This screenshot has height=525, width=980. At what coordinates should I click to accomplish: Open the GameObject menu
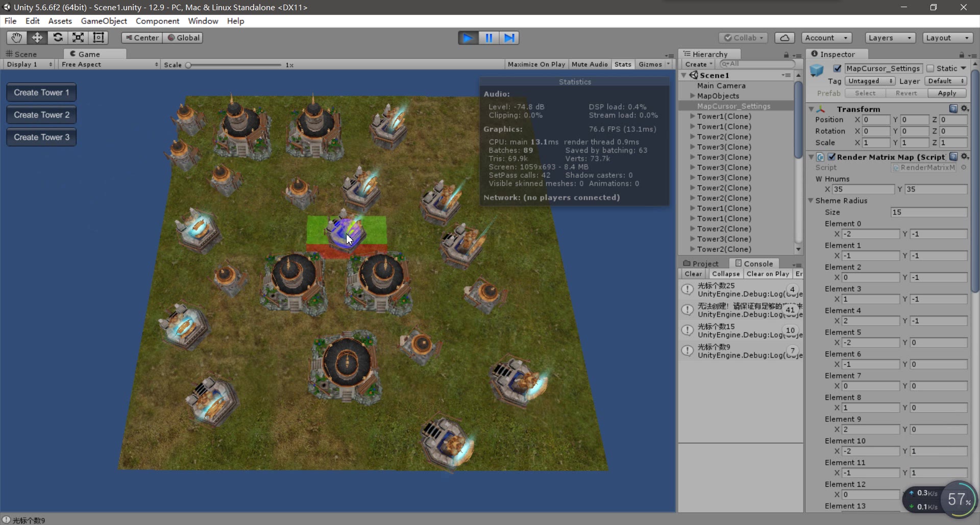coord(104,21)
